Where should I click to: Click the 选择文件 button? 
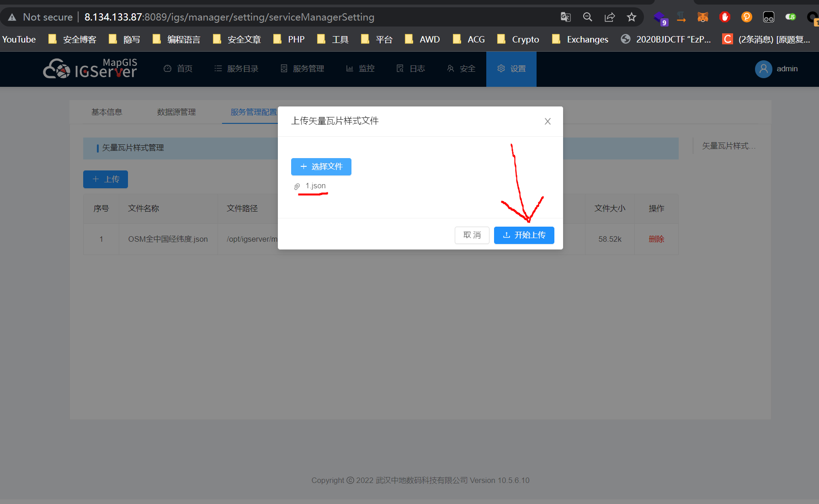321,167
